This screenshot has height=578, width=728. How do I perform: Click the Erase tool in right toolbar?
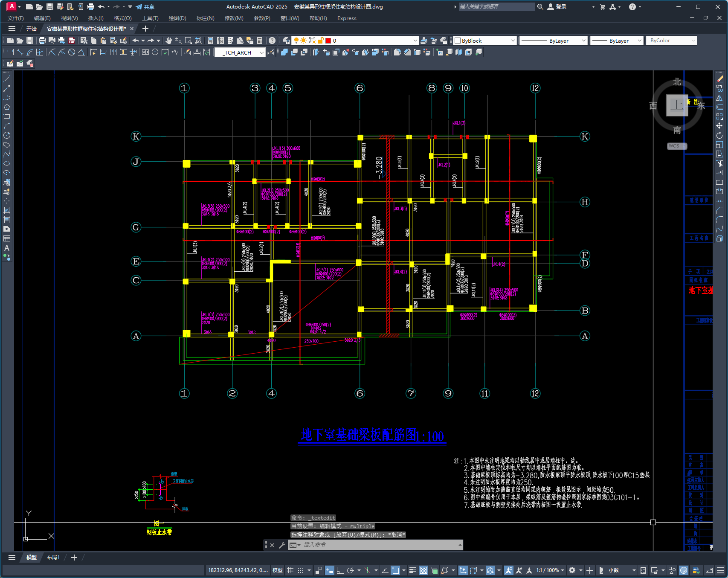[719, 79]
